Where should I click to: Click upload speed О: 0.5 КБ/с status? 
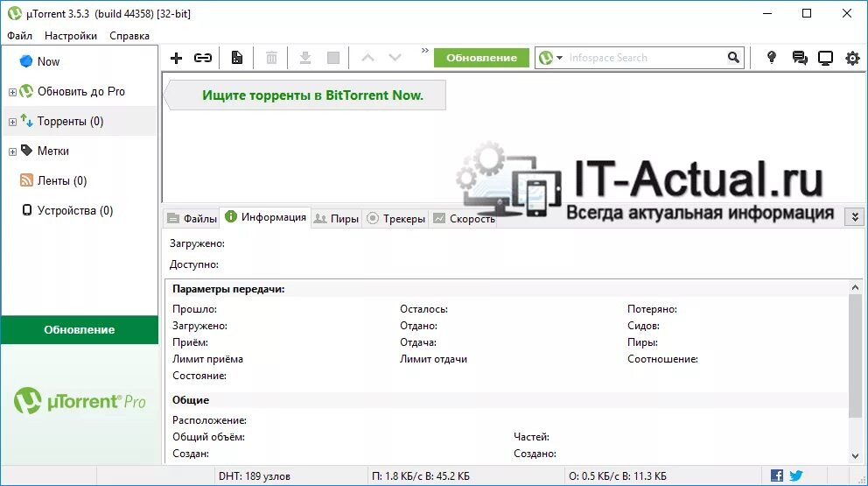[617, 476]
